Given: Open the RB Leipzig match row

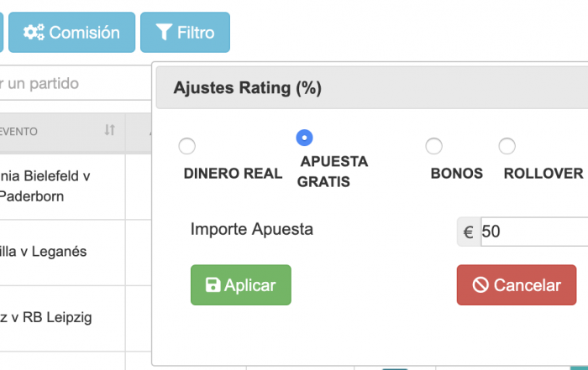Looking at the screenshot, I should pyautogui.click(x=62, y=318).
